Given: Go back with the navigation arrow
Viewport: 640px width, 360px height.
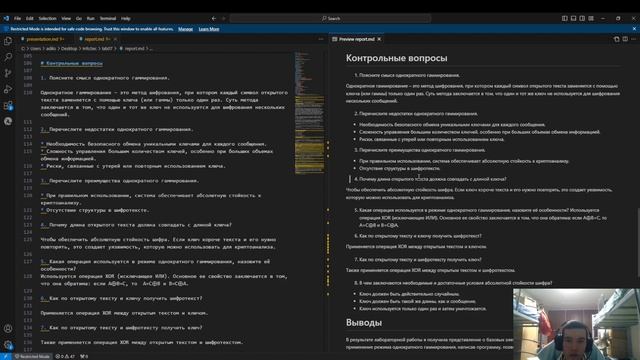Looking at the screenshot, I should tap(214, 18).
